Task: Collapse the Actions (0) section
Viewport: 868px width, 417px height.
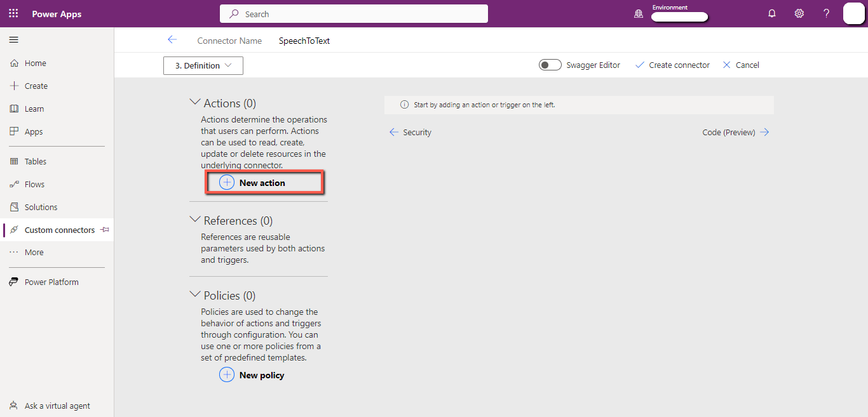Action: [x=195, y=102]
